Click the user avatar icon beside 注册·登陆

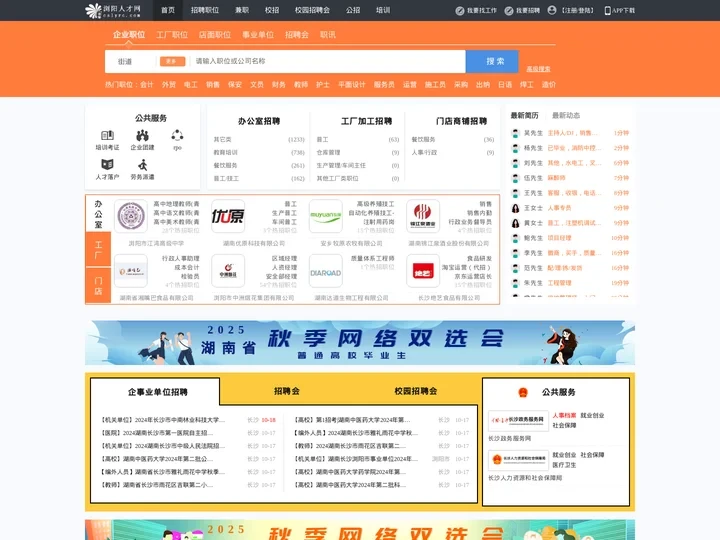[552, 10]
